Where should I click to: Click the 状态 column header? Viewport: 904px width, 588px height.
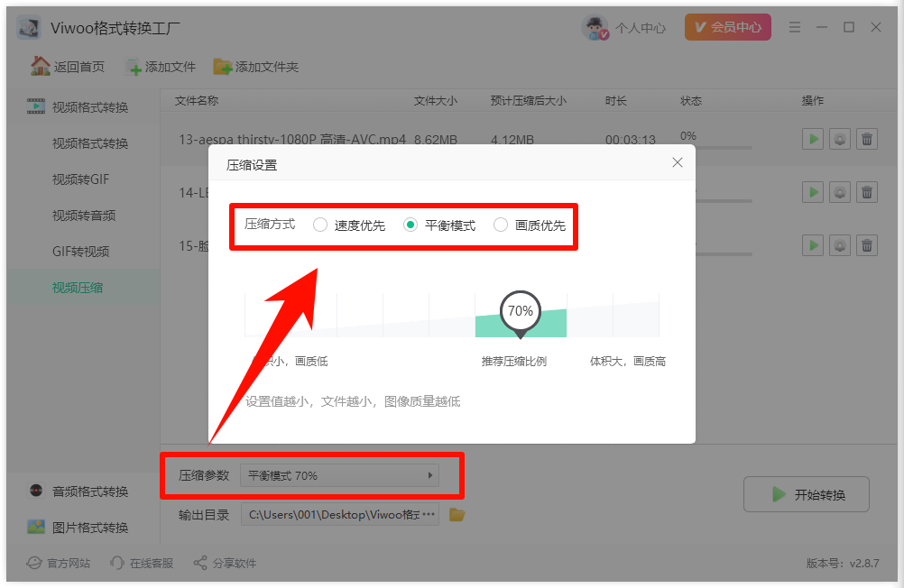[691, 101]
